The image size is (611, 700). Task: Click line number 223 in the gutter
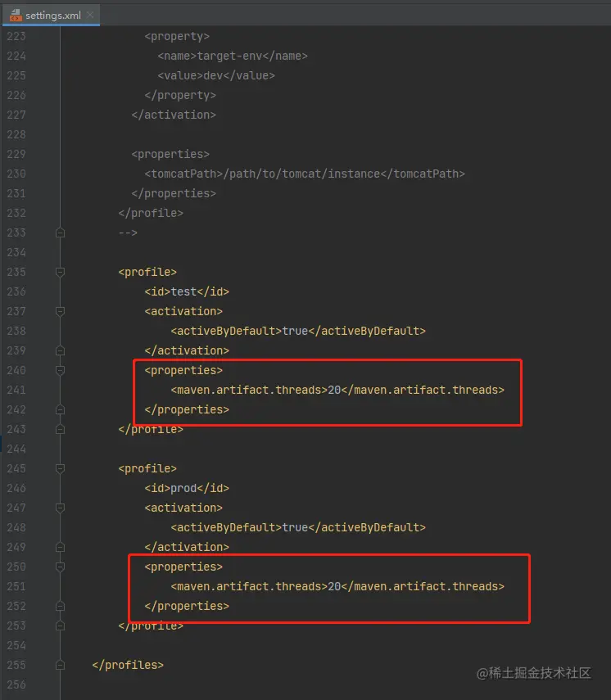pos(16,36)
